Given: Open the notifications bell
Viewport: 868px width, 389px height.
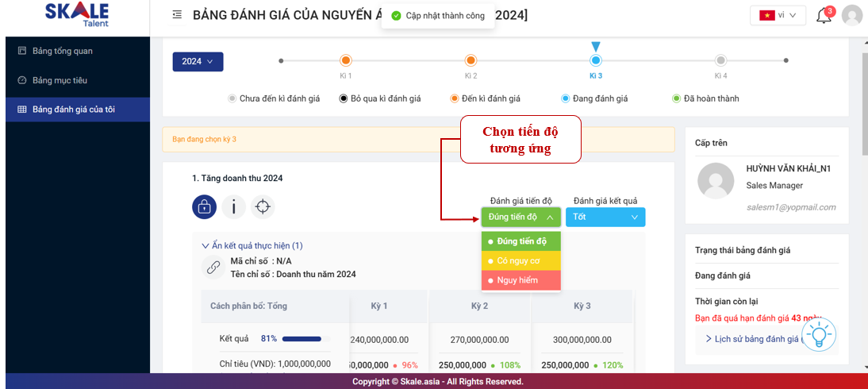Looking at the screenshot, I should click(x=824, y=16).
